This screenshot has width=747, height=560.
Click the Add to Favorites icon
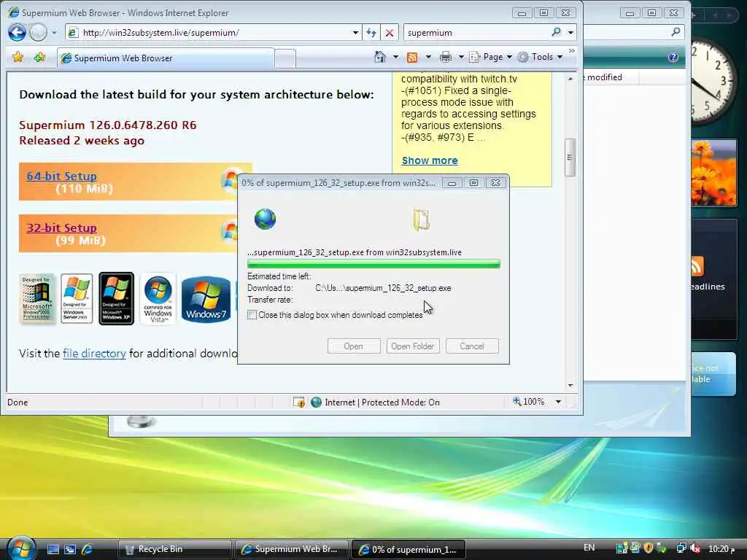click(39, 58)
